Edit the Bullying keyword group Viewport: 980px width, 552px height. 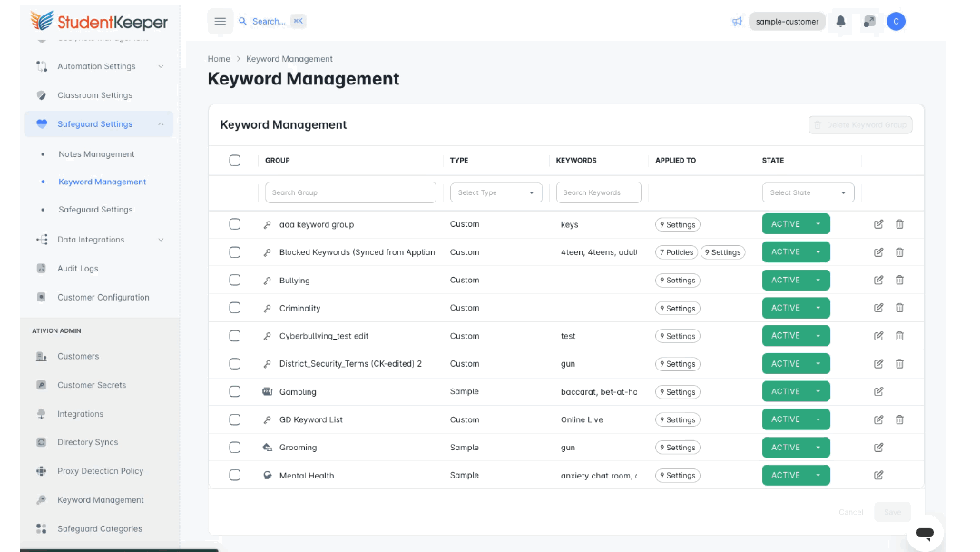point(878,280)
